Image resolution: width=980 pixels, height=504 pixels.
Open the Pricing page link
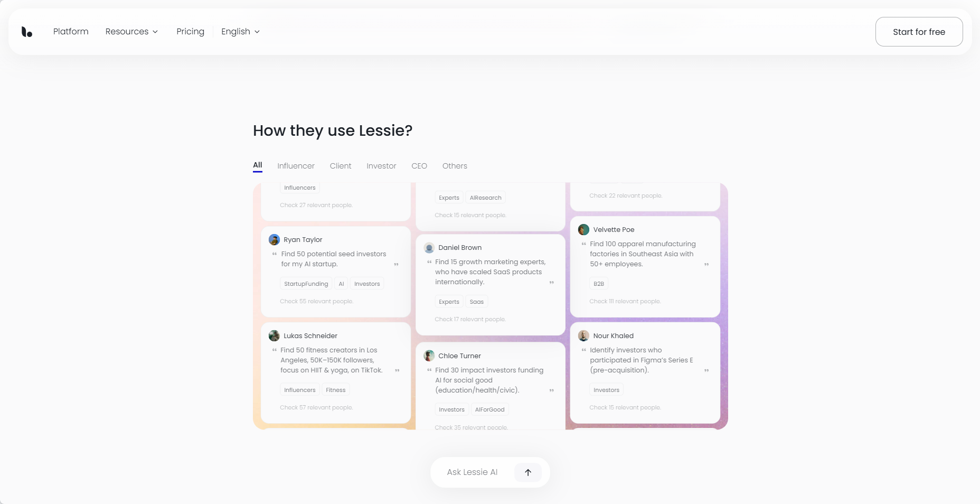point(190,32)
